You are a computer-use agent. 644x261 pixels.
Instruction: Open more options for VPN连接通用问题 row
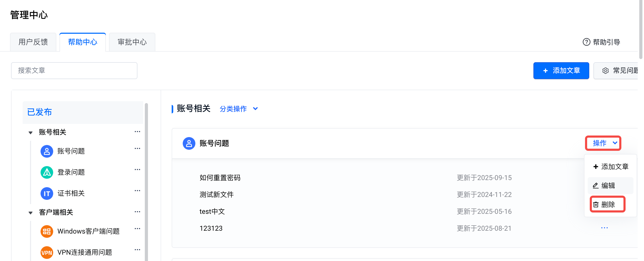[137, 250]
